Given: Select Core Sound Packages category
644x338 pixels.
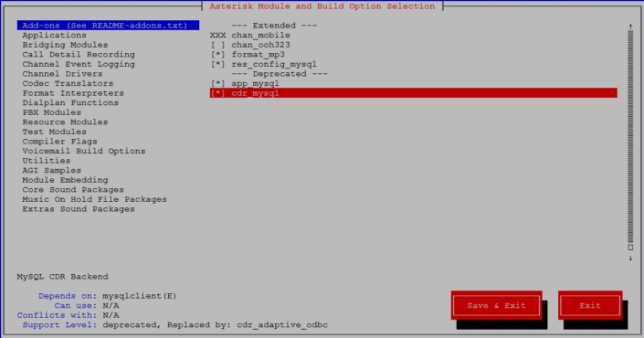Looking at the screenshot, I should pyautogui.click(x=73, y=190).
